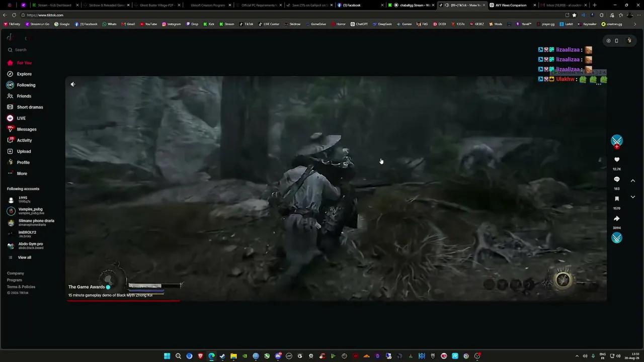
Task: Click the LIVE icon in the sidebar
Action: pos(10,118)
